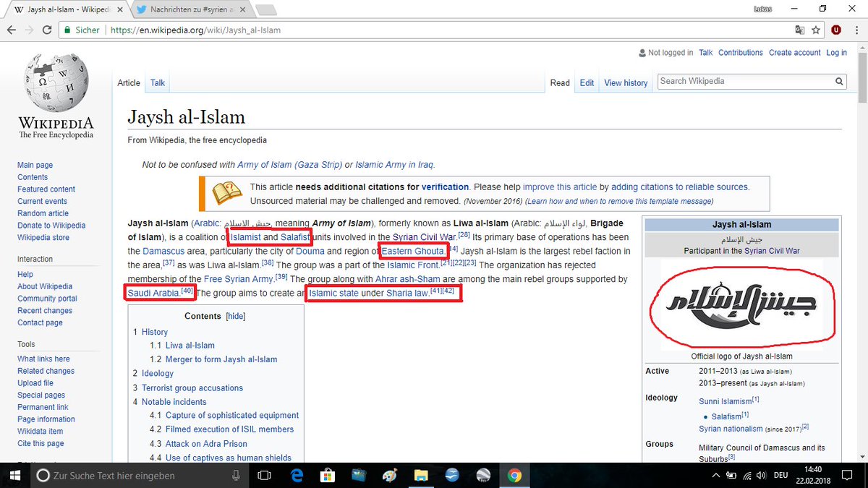Show hidden system tray icons

pos(716,475)
